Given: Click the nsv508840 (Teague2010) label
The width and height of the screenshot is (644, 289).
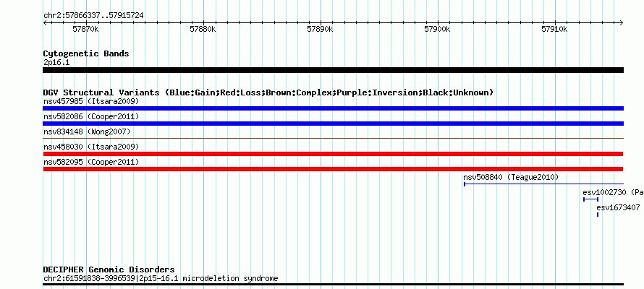Looking at the screenshot, I should [511, 177].
